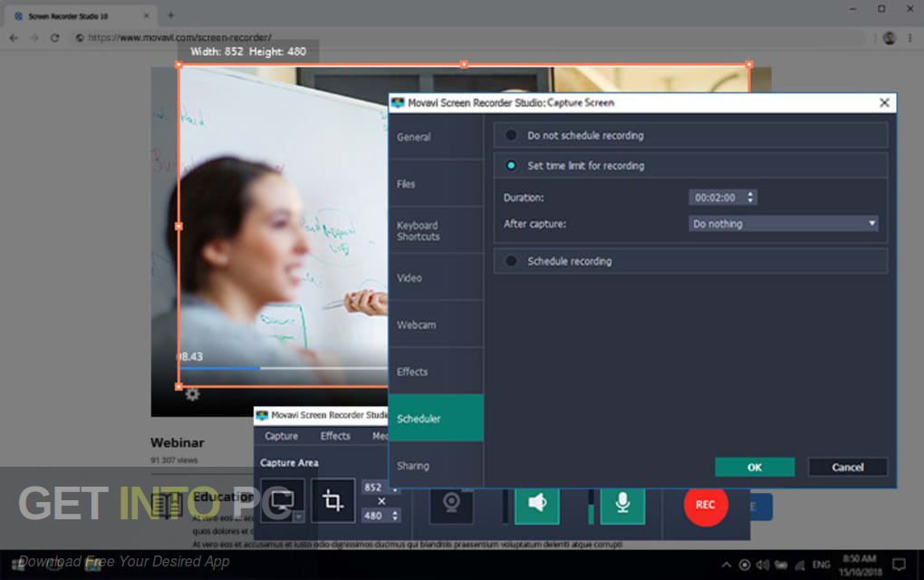Viewport: 924px width, 580px height.
Task: Open 'Do nothing' After capture dropdown
Action: click(x=784, y=224)
